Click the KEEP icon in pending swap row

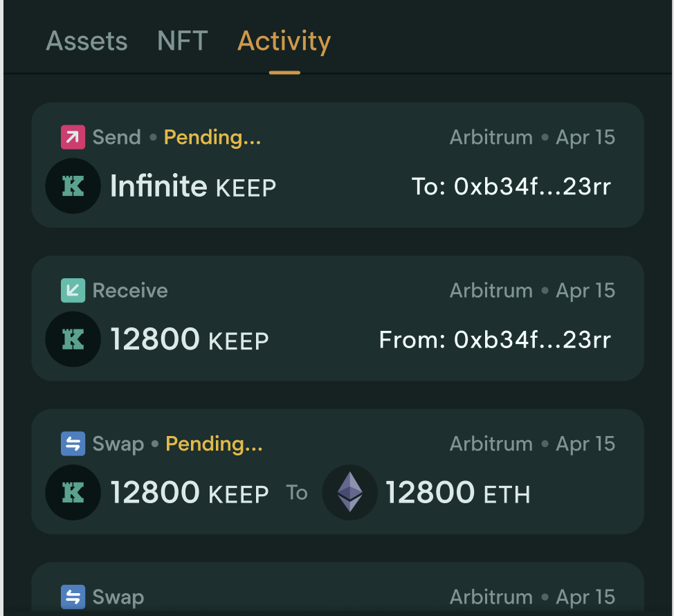(73, 493)
